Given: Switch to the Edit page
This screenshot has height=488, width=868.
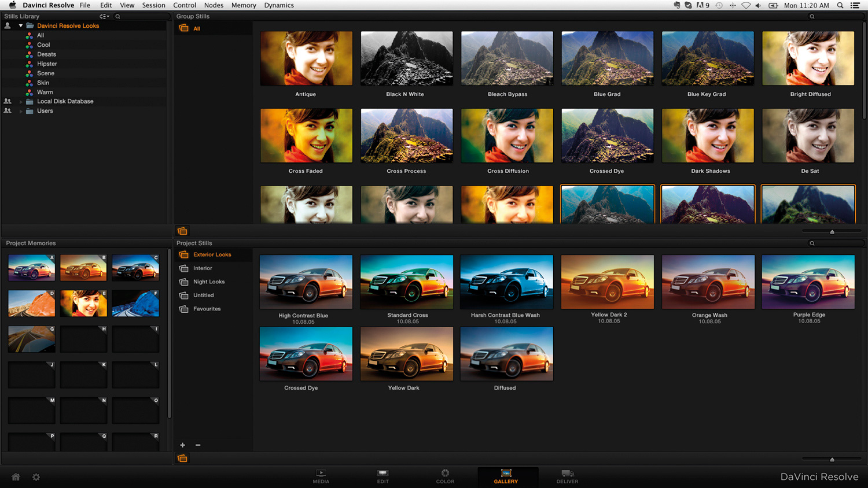Looking at the screenshot, I should click(x=382, y=476).
